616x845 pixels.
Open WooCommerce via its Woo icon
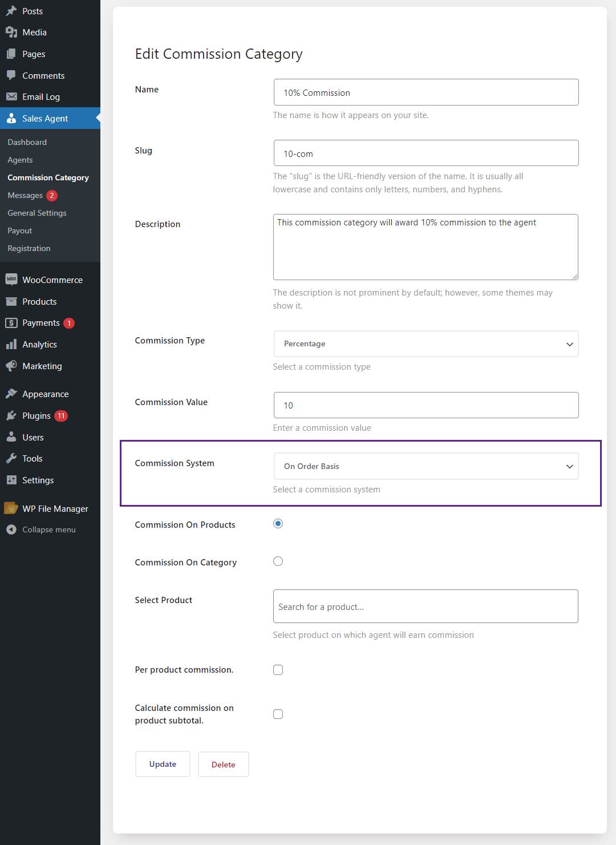tap(11, 280)
